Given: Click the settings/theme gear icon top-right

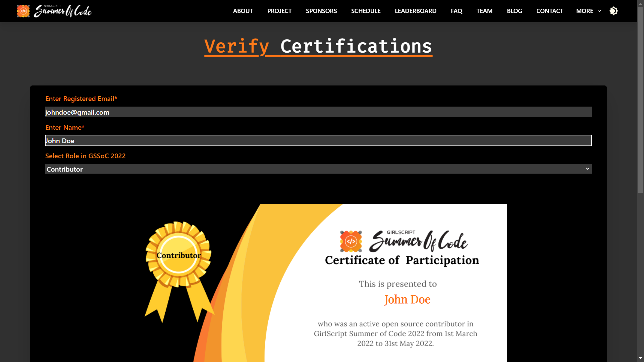Looking at the screenshot, I should tap(614, 11).
